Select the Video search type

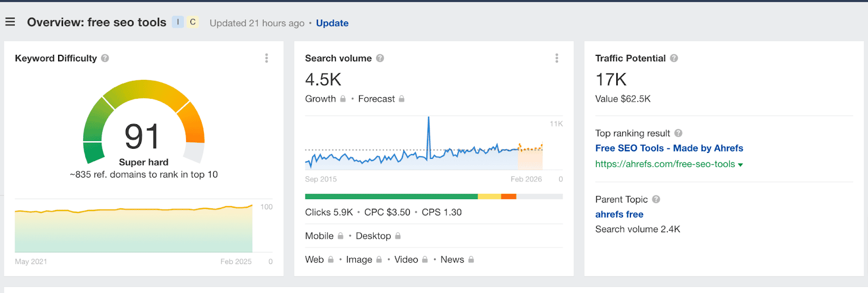click(x=411, y=259)
